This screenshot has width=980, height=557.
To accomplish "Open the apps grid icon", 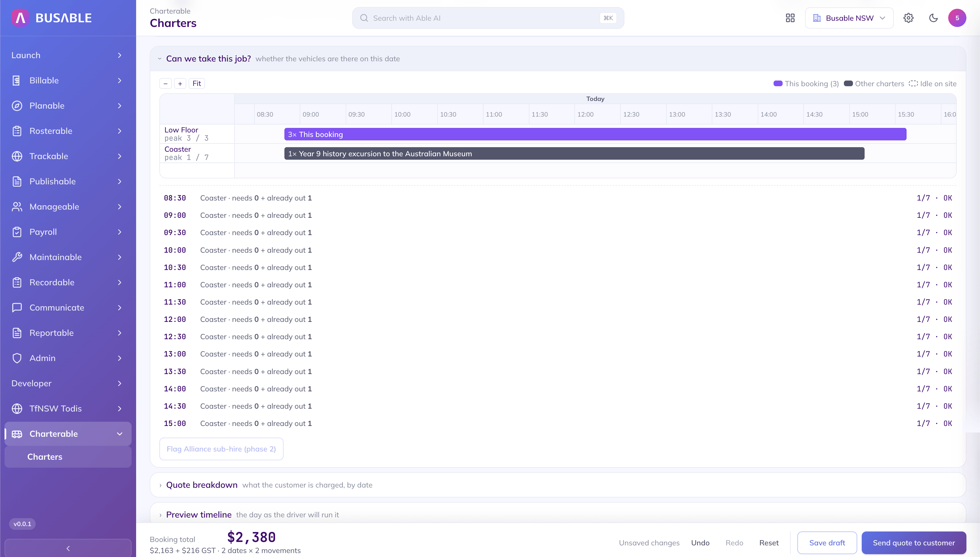I will (790, 18).
